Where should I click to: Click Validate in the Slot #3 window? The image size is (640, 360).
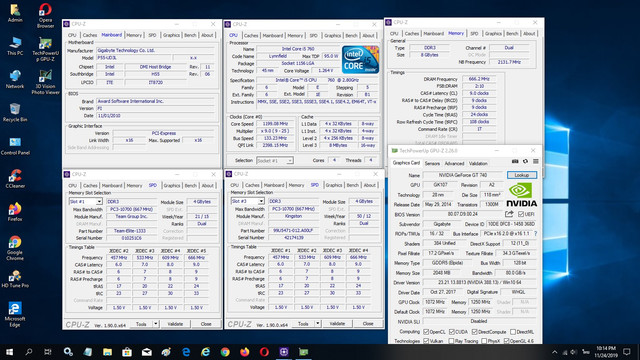[337, 323]
